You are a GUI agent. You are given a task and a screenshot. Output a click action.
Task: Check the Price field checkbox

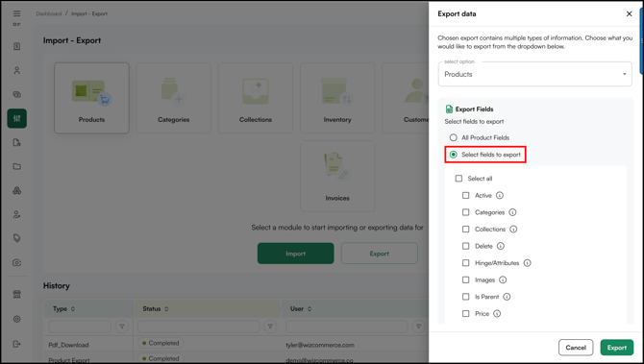(466, 313)
